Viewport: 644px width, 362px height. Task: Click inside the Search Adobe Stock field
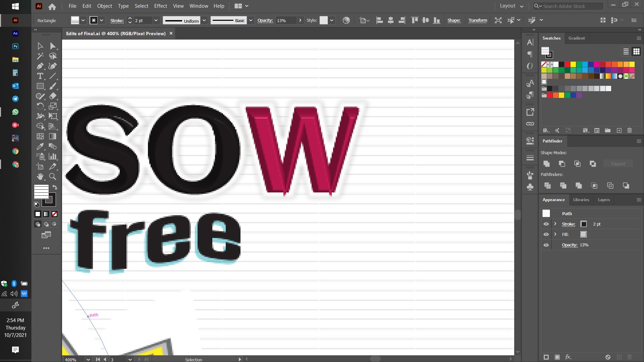570,6
